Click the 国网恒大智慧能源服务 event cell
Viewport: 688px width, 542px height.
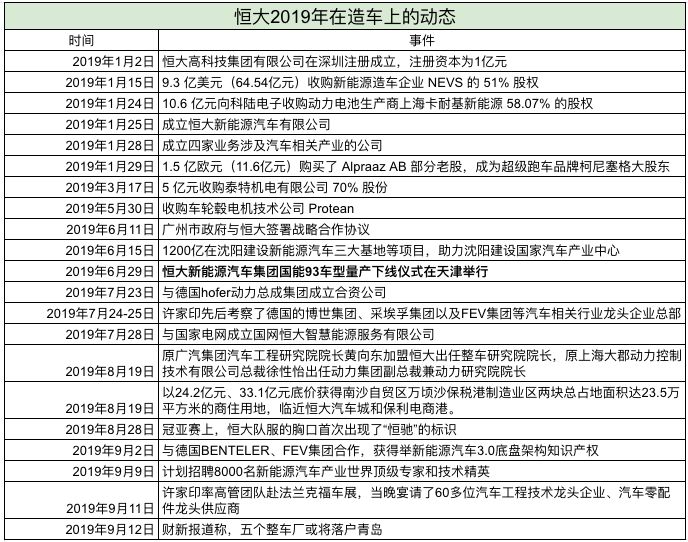421,335
